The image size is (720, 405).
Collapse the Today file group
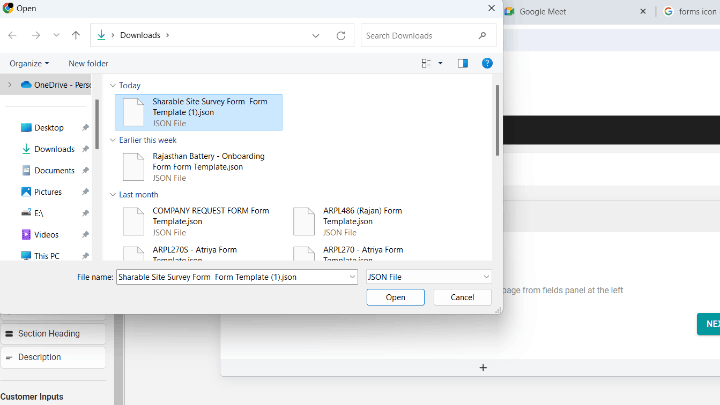tap(112, 86)
